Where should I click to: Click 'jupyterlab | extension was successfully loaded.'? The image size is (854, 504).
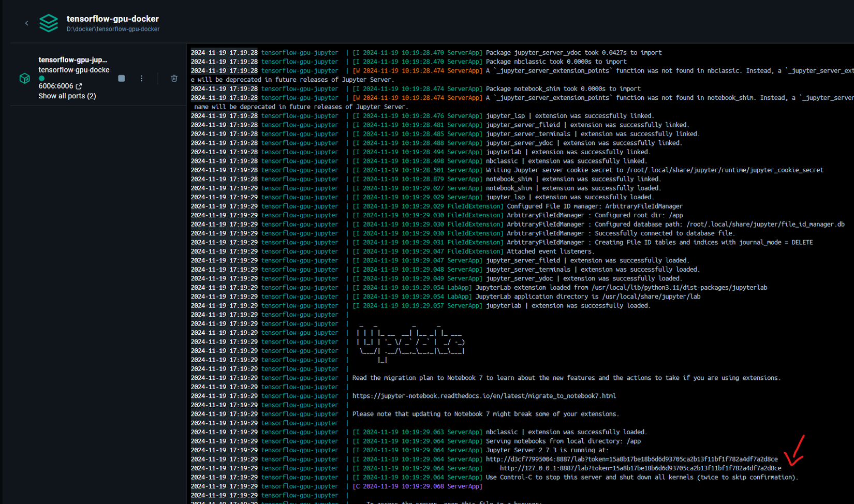(568, 306)
